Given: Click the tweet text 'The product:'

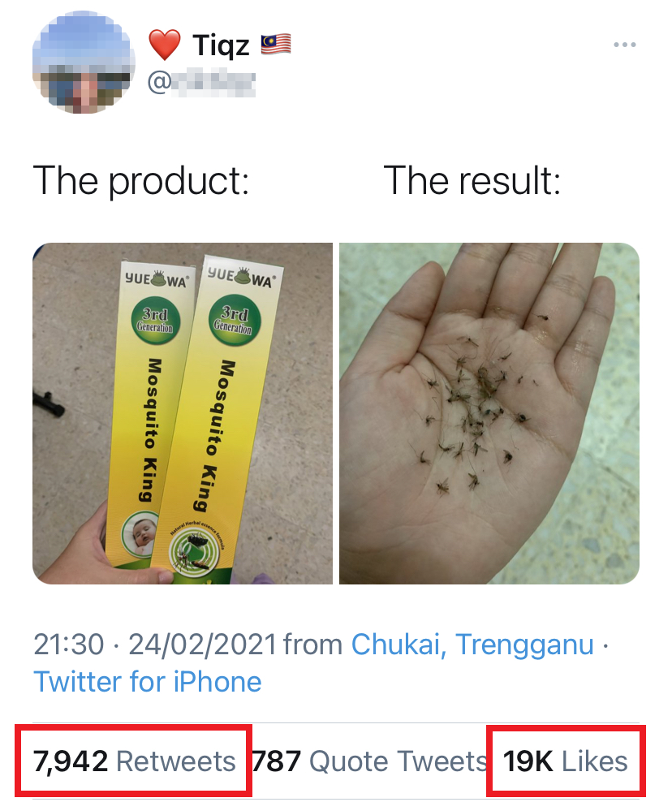Looking at the screenshot, I should click(x=141, y=181).
